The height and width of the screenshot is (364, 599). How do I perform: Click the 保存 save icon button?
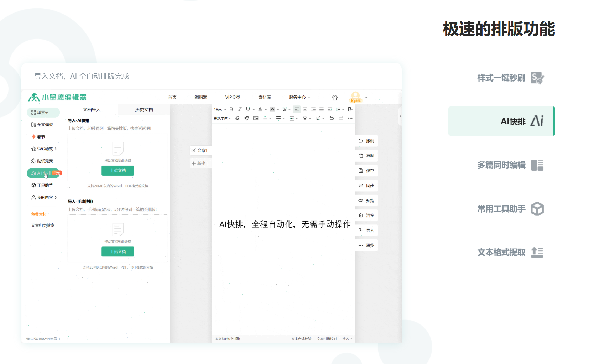pos(366,171)
